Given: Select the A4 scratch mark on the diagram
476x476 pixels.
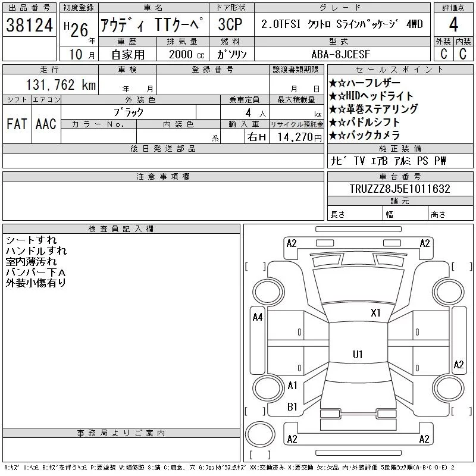Looking at the screenshot, I should [258, 317].
